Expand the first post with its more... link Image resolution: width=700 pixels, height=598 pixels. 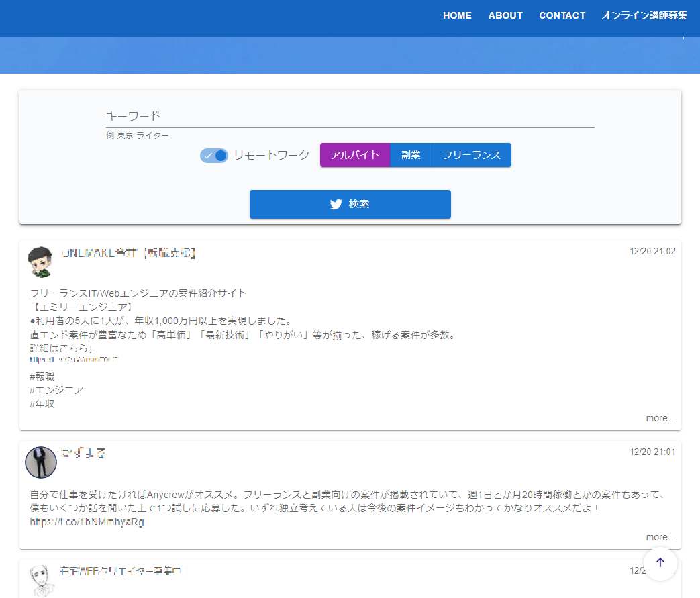660,418
